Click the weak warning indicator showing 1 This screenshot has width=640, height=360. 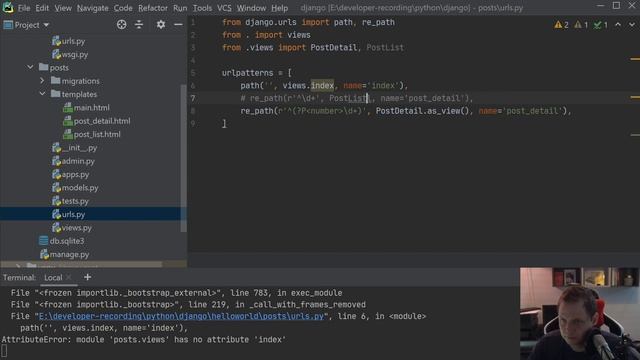click(581, 25)
